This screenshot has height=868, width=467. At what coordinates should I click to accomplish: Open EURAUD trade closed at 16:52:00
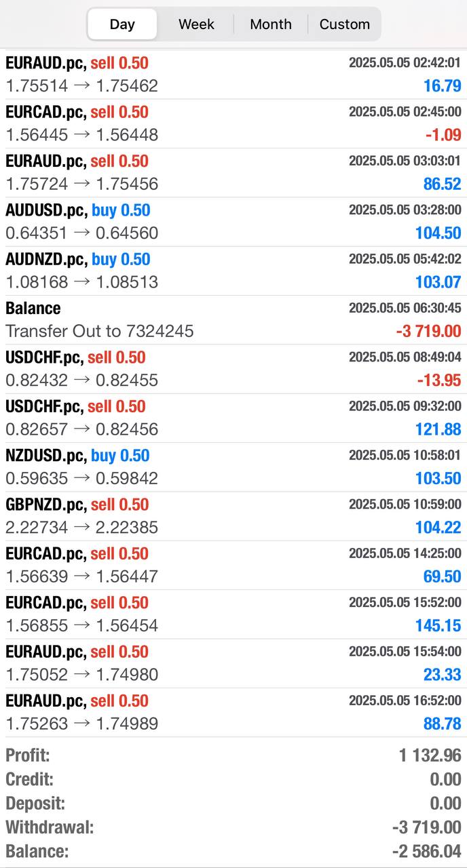pyautogui.click(x=233, y=712)
